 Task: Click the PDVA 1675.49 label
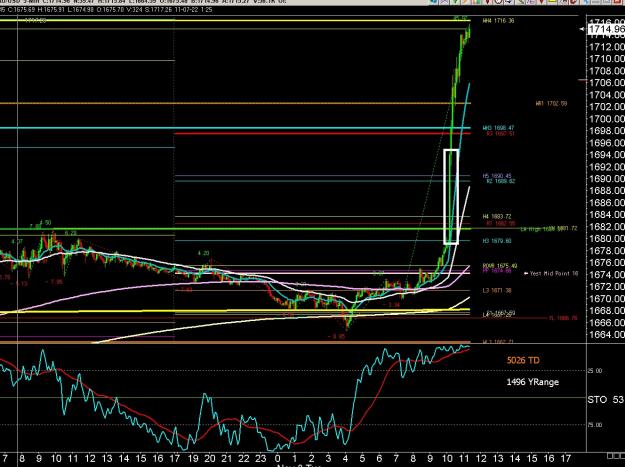498,266
